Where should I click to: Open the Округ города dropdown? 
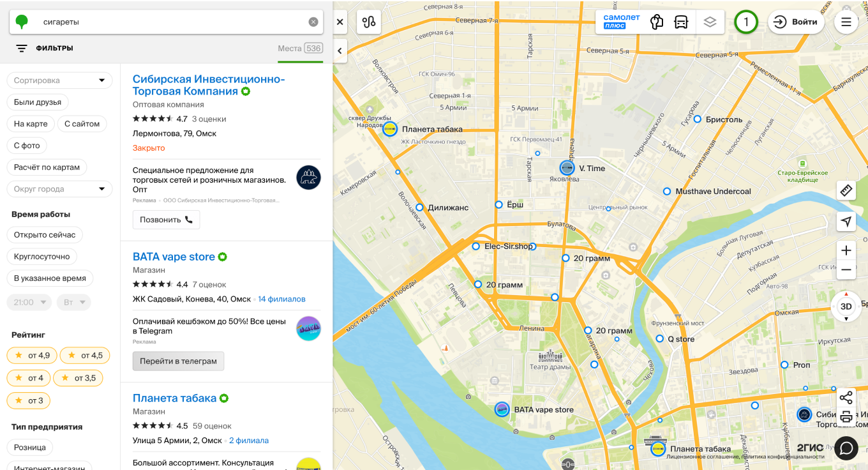(59, 189)
